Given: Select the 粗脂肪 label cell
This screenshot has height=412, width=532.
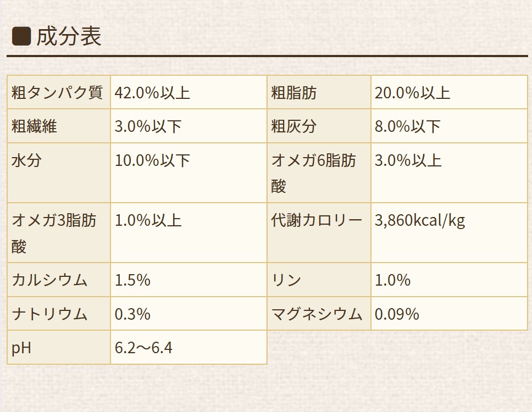Looking at the screenshot, I should (x=319, y=92).
